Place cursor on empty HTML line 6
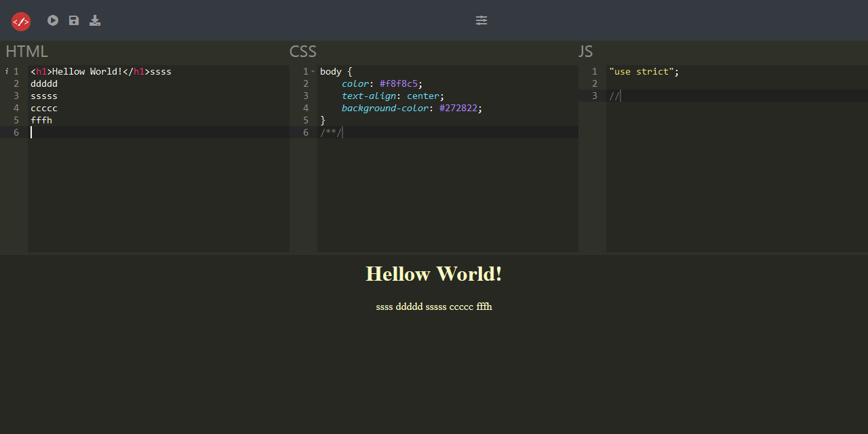The height and width of the screenshot is (434, 868). click(x=136, y=132)
